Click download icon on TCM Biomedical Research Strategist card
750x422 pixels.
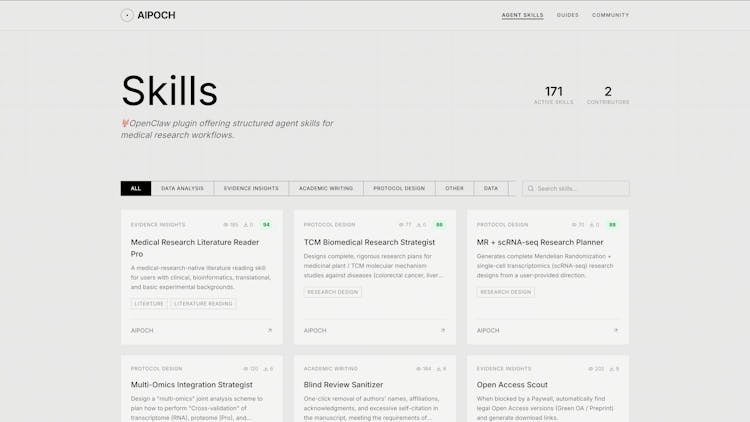point(418,225)
